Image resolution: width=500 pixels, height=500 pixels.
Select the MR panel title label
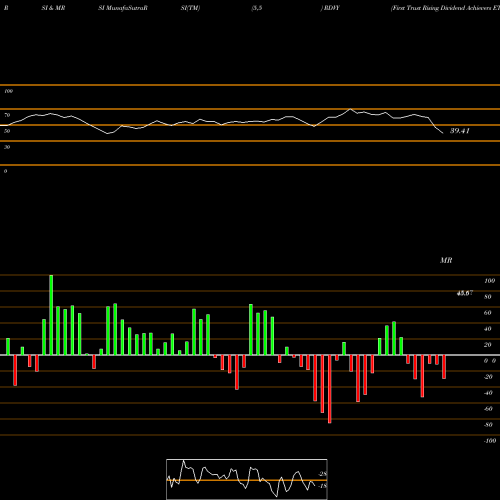tap(446, 260)
